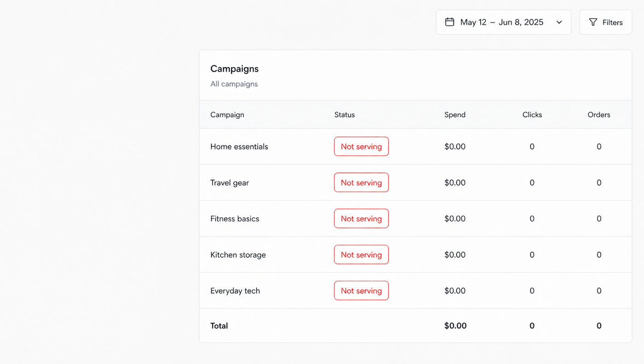Sort by the Spend column header

click(455, 115)
